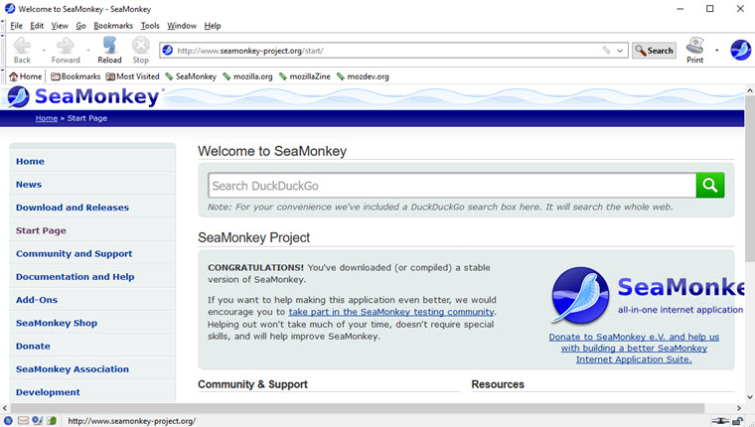Open Download and Releases sidebar link
This screenshot has width=755, height=427.
[x=72, y=207]
